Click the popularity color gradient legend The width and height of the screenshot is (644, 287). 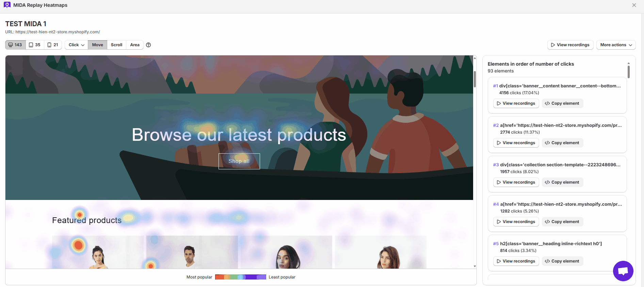coord(240,277)
